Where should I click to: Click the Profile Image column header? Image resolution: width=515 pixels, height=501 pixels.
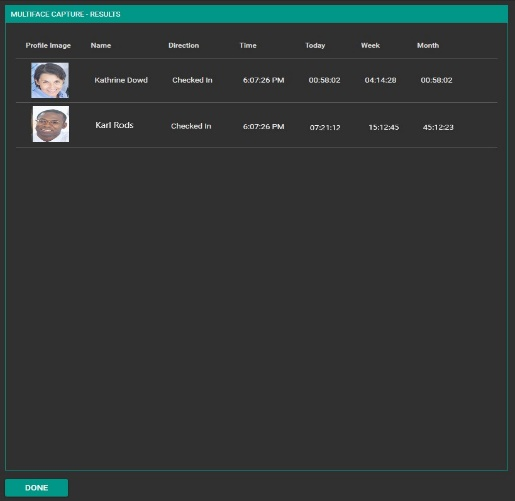[48, 45]
